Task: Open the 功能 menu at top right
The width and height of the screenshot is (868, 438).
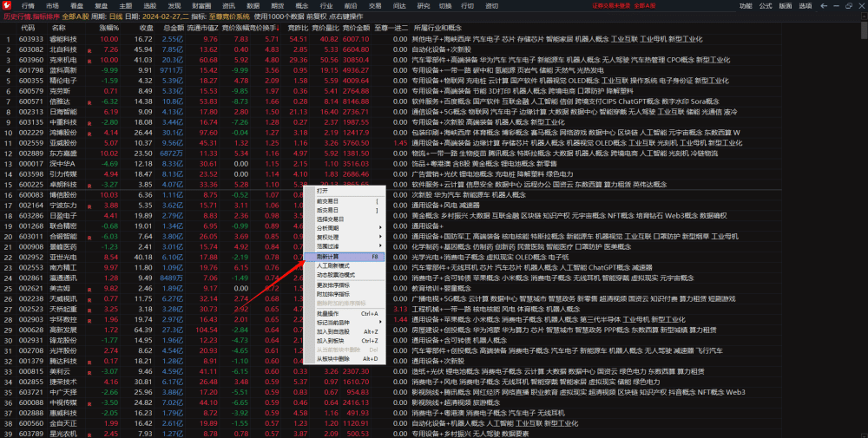Action: click(746, 6)
